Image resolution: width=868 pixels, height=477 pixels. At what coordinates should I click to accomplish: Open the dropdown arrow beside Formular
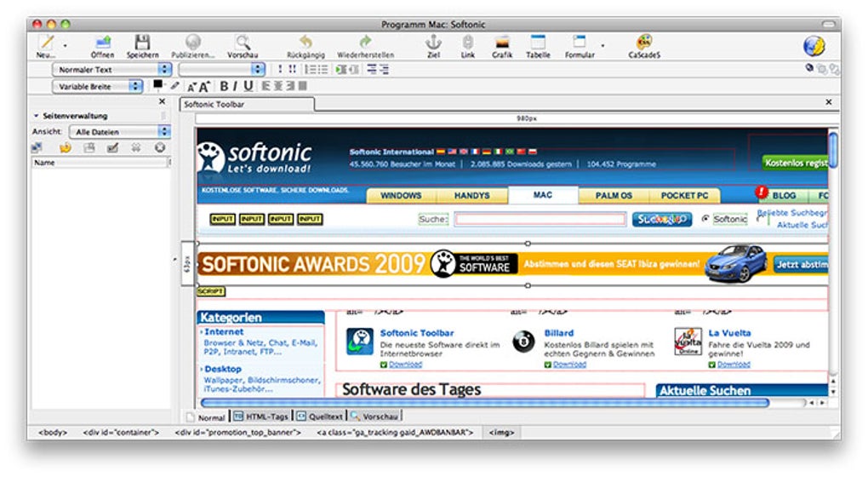tap(602, 46)
